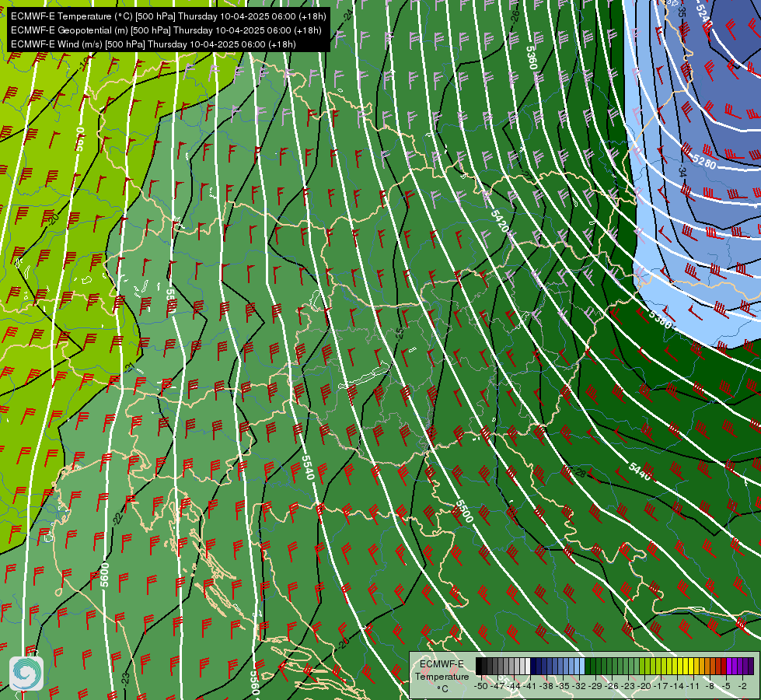Click the 5360 geopotential contour label

click(532, 58)
